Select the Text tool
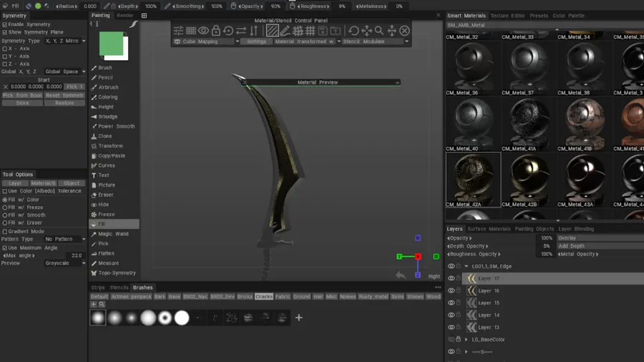 click(104, 175)
